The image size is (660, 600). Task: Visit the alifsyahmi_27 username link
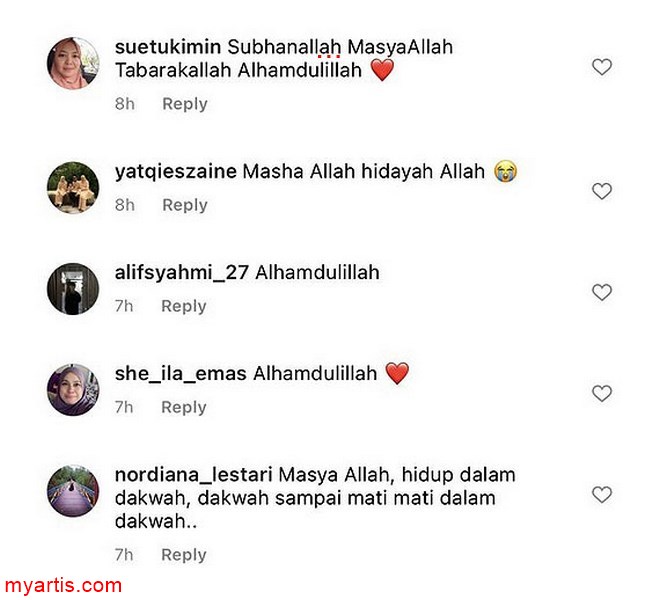[181, 272]
